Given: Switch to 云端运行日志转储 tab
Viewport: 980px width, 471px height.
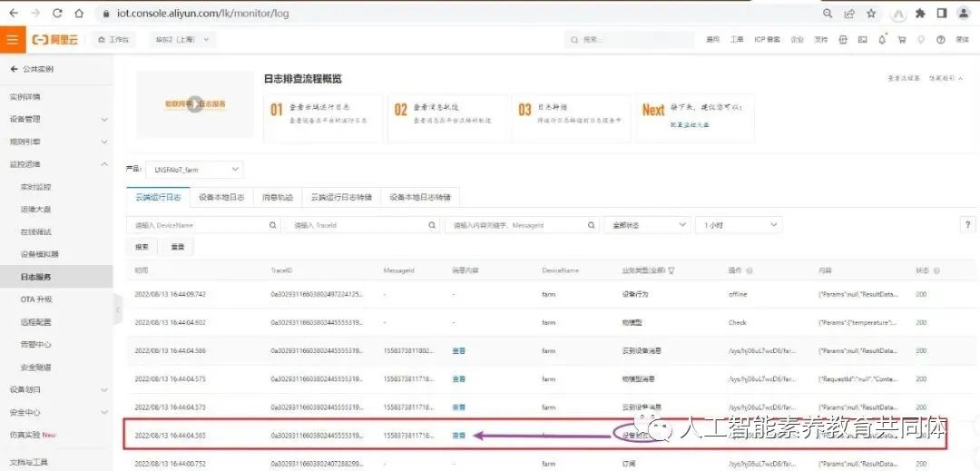Looking at the screenshot, I should [341, 197].
